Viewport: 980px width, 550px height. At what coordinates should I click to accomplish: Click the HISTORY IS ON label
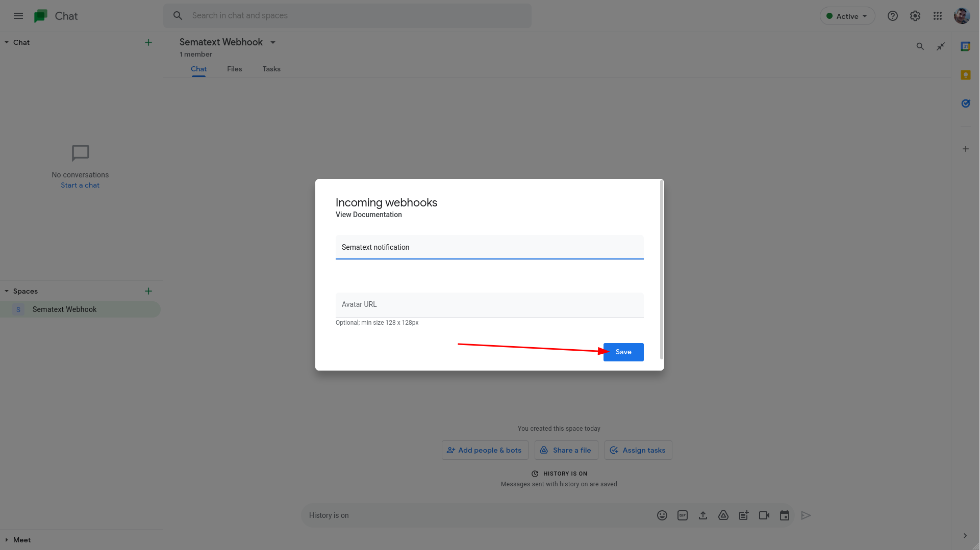[x=565, y=474]
